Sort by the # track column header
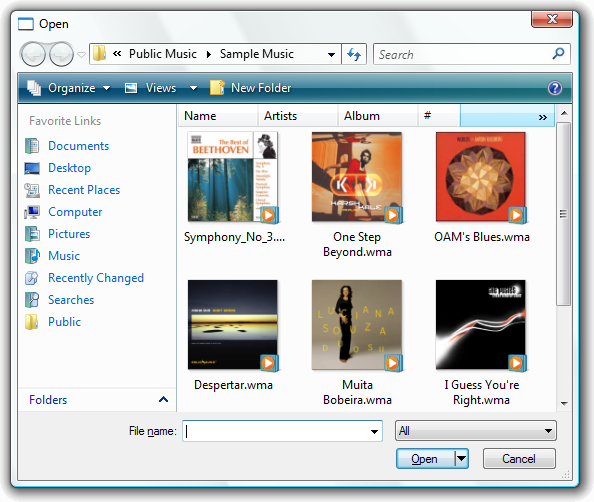Screen dimensions: 594x502 click(x=439, y=116)
